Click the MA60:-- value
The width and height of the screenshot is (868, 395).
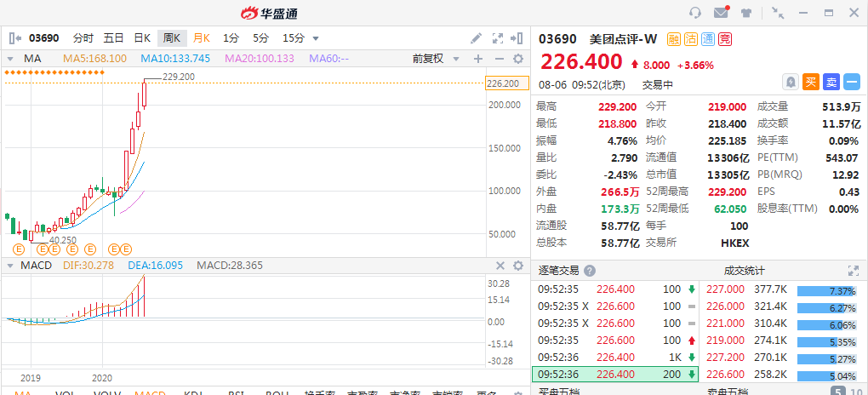click(328, 59)
